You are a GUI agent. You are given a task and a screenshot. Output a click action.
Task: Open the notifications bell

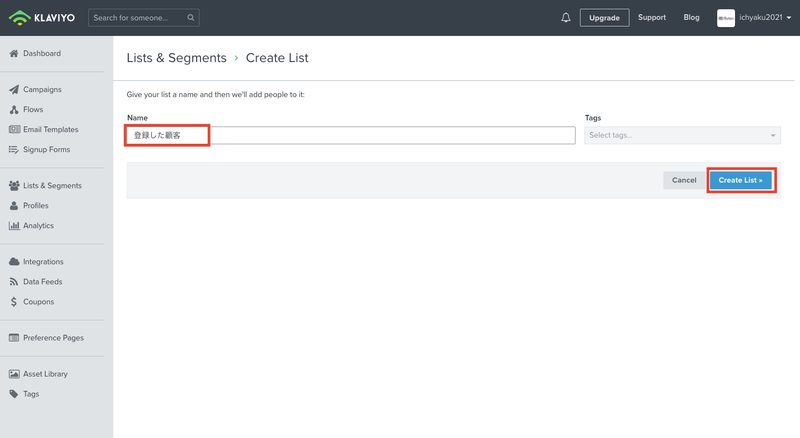click(x=566, y=17)
